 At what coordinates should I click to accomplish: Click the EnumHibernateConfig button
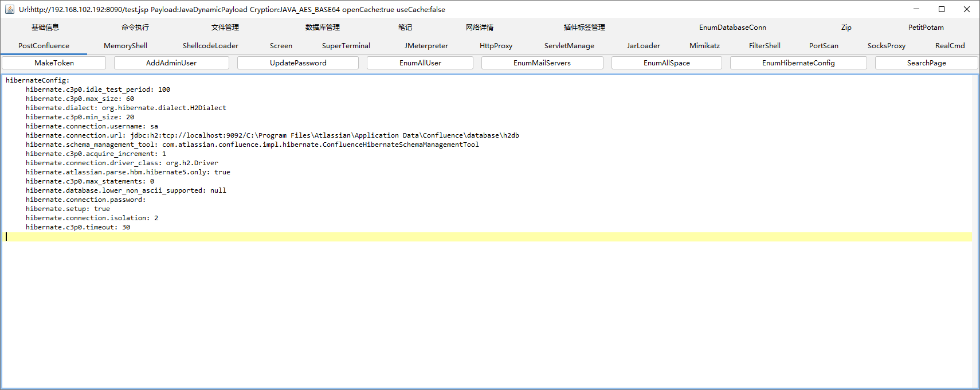798,63
